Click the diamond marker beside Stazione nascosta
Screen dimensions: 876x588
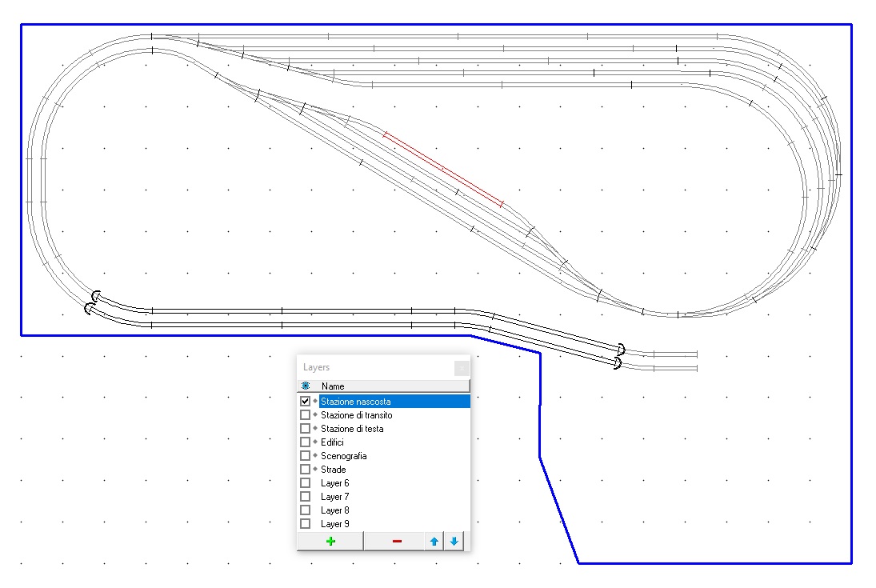tap(315, 401)
